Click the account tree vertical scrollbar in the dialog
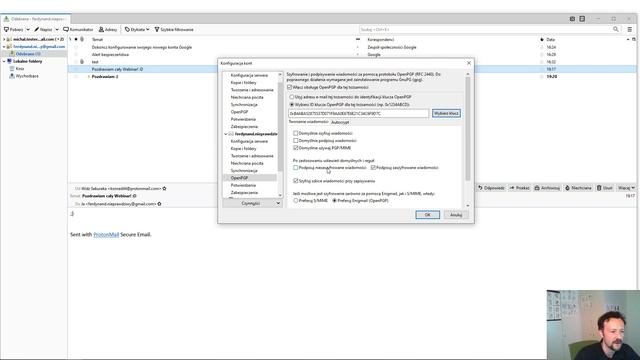The height and width of the screenshot is (360, 640). click(280, 127)
